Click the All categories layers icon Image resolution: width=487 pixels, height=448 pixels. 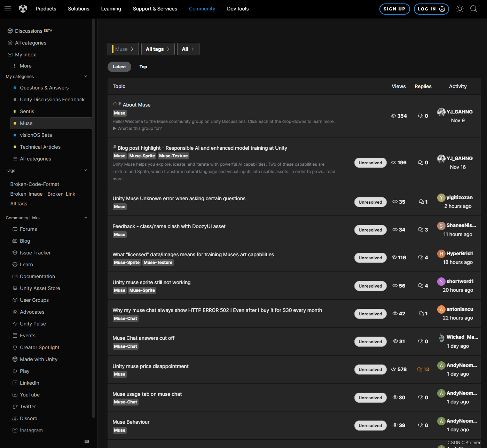point(10,43)
